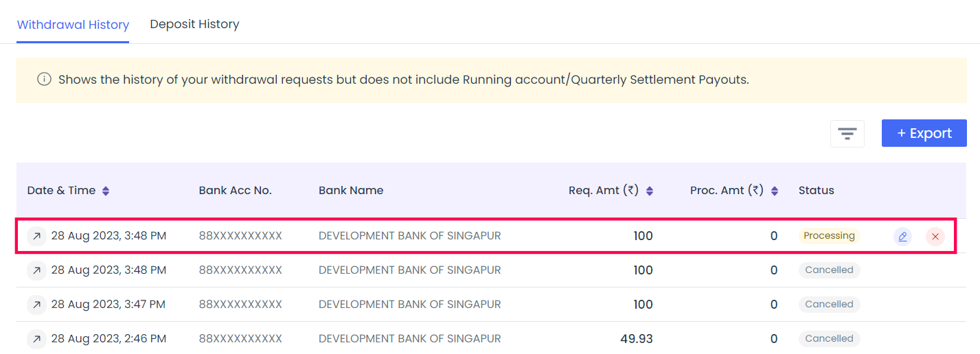Sort by Date & Time column arrows
This screenshot has height=354, width=980.
[106, 191]
